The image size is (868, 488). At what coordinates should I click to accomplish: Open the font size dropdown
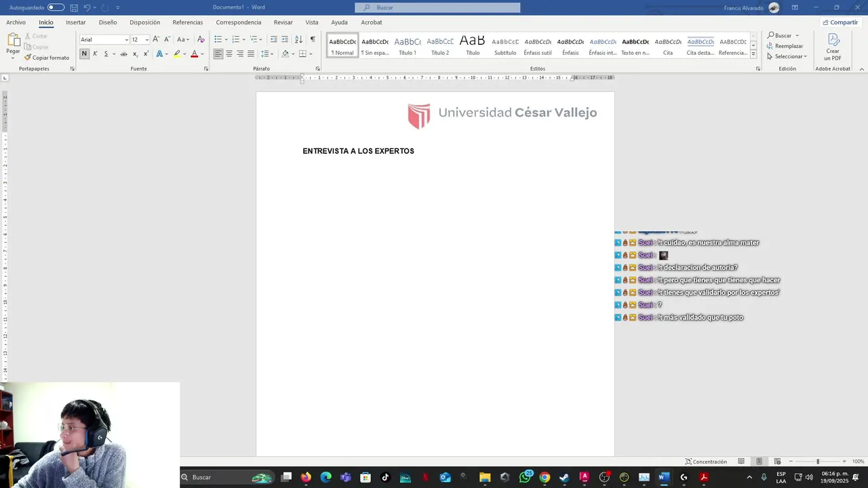pyautogui.click(x=146, y=40)
